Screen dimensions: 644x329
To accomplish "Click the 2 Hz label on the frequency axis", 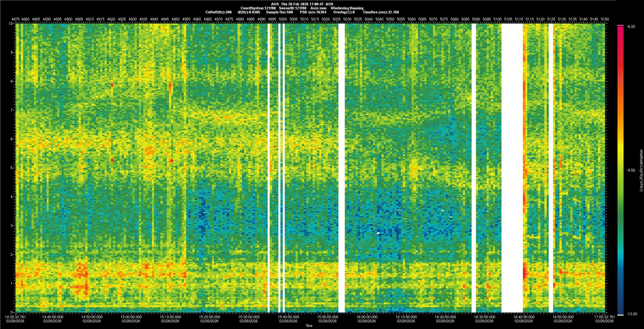I will coord(12,254).
